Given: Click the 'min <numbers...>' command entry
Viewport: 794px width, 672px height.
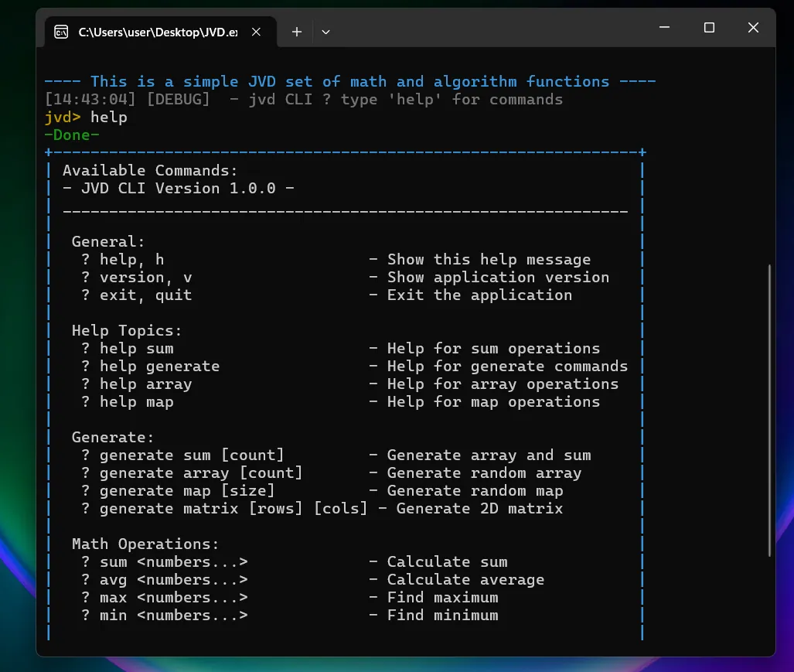Looking at the screenshot, I should coord(174,616).
